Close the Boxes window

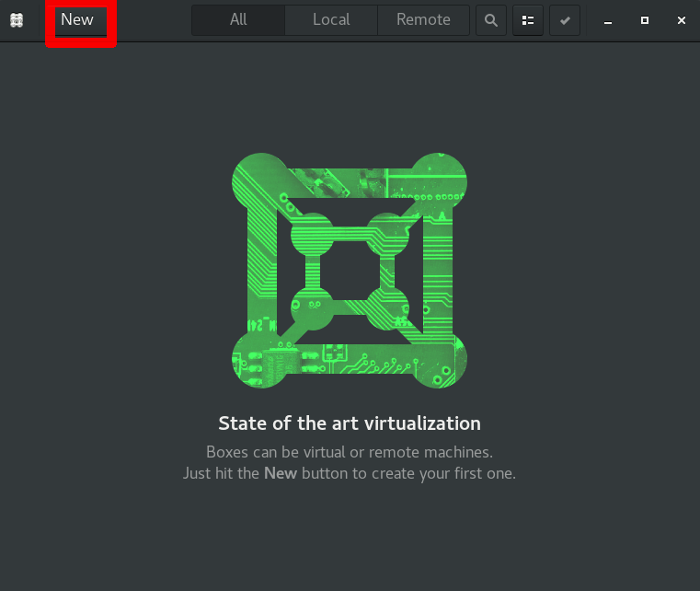pos(682,20)
